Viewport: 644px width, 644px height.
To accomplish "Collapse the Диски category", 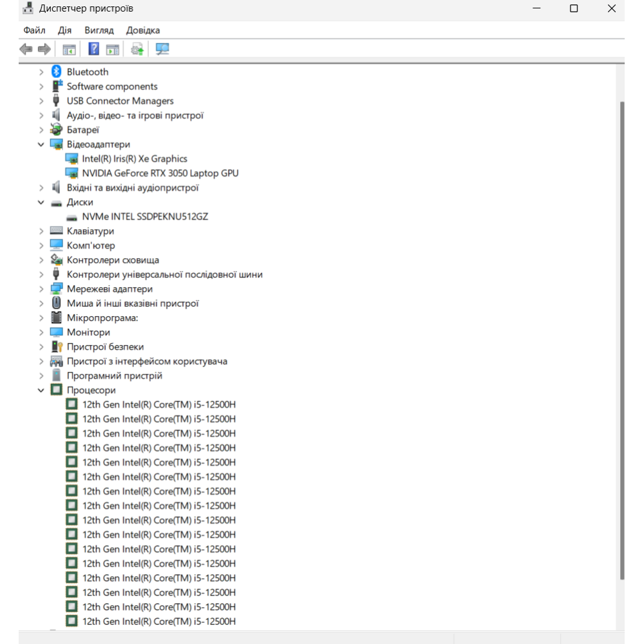I will pos(41,202).
